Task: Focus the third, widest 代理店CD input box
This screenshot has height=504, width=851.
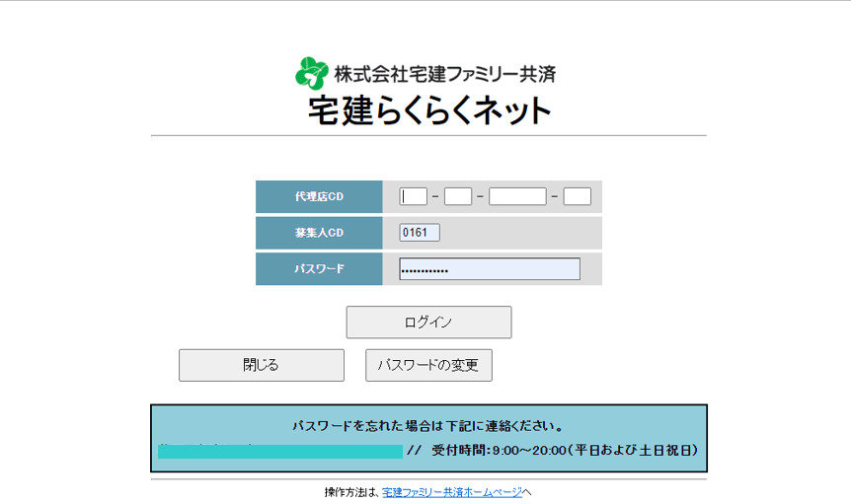Action: click(x=517, y=196)
